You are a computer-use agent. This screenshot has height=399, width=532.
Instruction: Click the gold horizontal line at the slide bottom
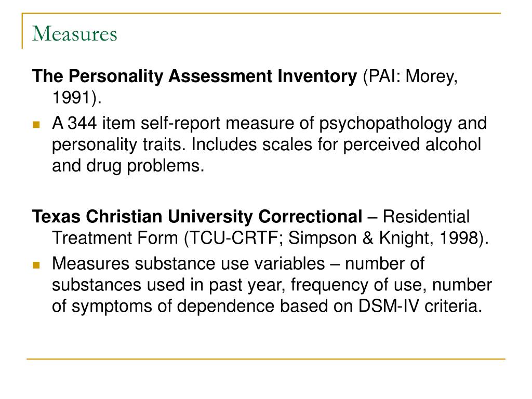tap(266, 359)
